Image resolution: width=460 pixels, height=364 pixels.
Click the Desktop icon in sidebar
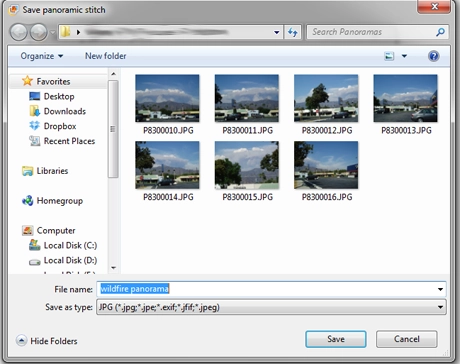pyautogui.click(x=34, y=96)
